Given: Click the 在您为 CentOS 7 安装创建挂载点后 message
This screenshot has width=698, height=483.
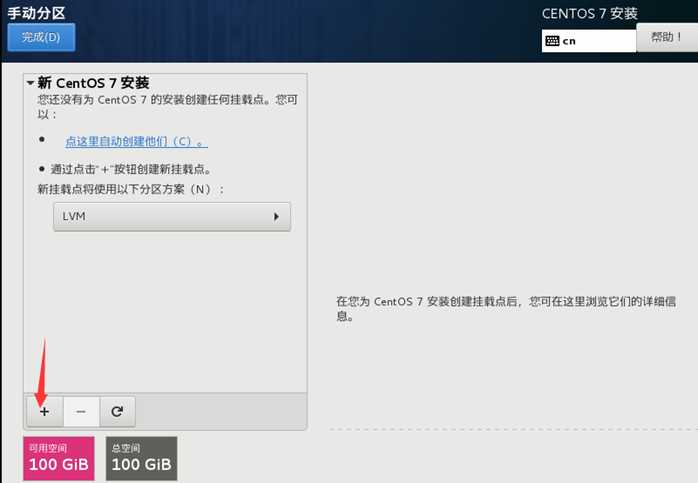Looking at the screenshot, I should [x=506, y=309].
